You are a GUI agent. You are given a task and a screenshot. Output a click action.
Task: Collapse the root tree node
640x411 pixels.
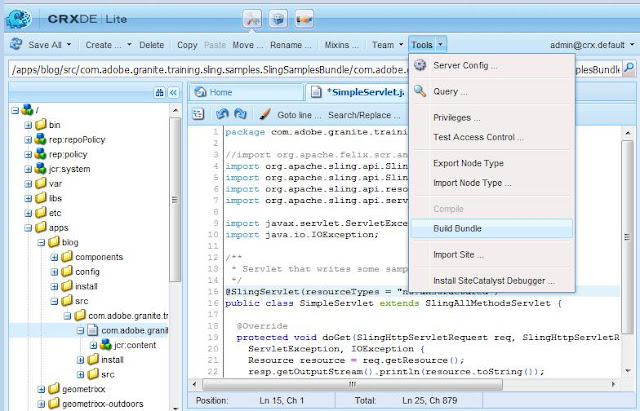coord(15,110)
